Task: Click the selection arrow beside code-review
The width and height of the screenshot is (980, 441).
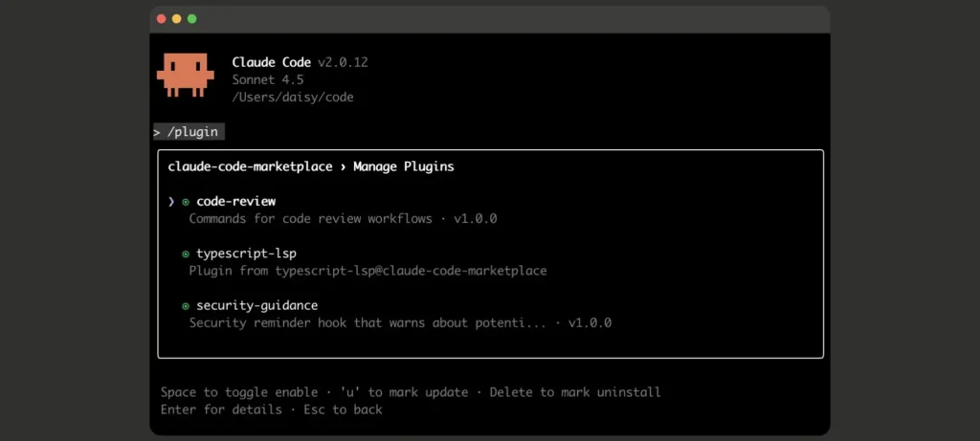Action: 171,202
